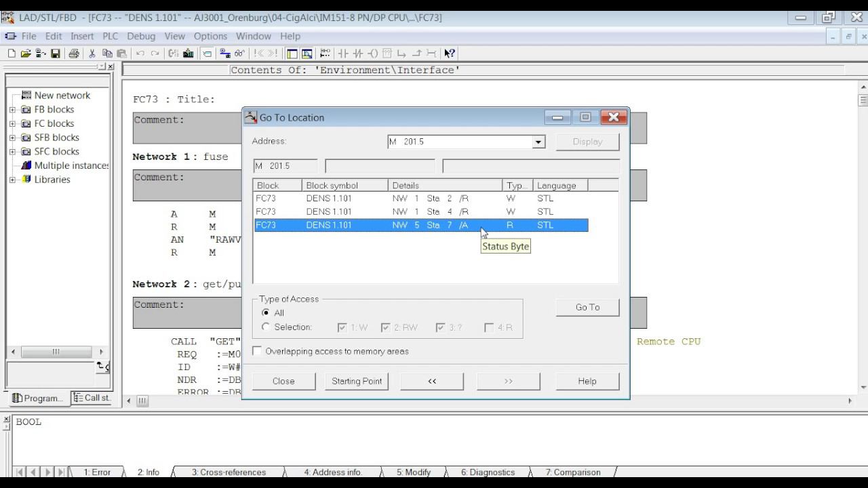Toggle the 2: RW access checkbox
Image resolution: width=868 pixels, height=488 pixels.
point(385,327)
